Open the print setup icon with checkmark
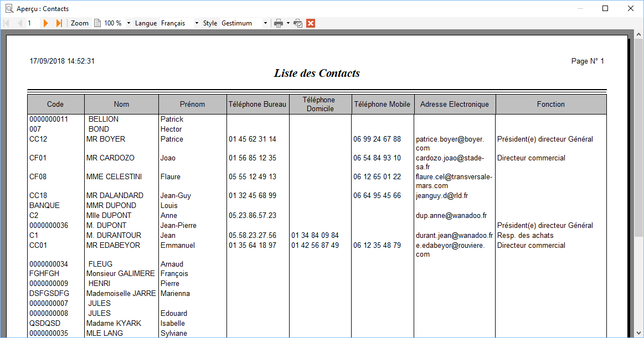Viewport: 644px width, 338px height. point(298,23)
